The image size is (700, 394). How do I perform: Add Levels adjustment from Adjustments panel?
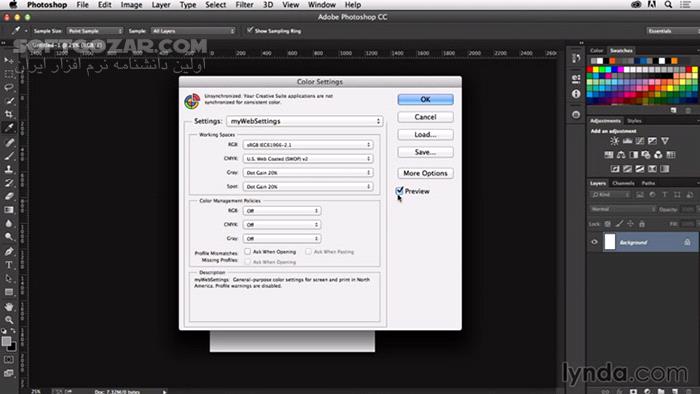(627, 141)
